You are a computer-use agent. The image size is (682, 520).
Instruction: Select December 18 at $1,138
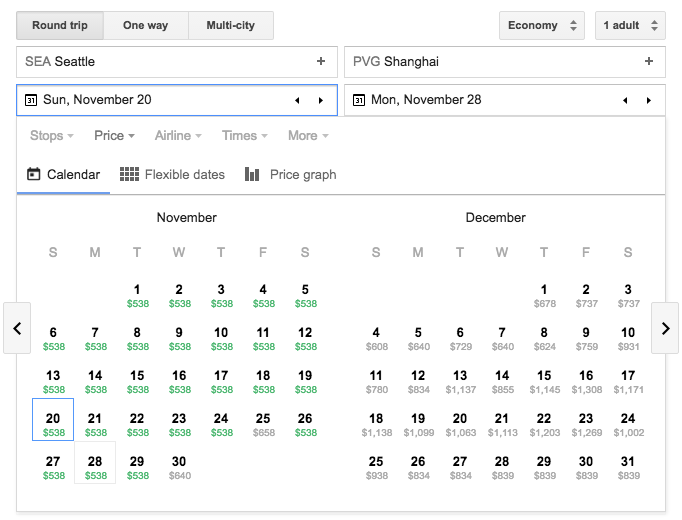pos(376,425)
